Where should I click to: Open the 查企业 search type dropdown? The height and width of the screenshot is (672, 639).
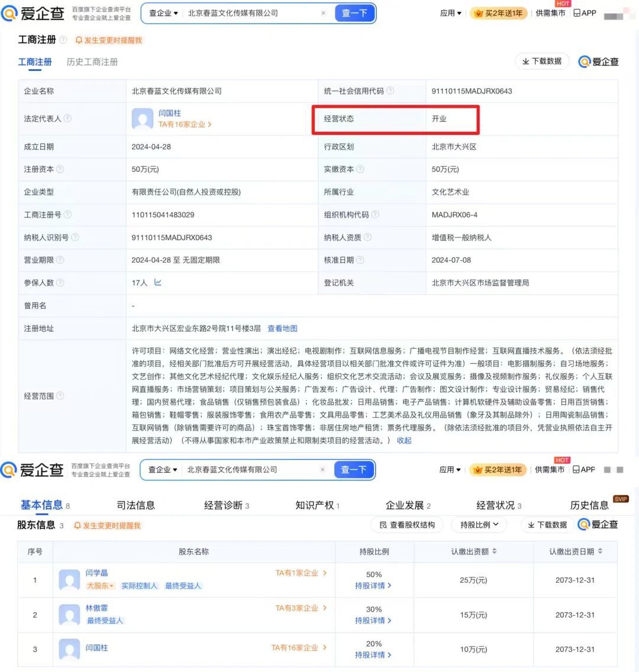click(x=163, y=12)
